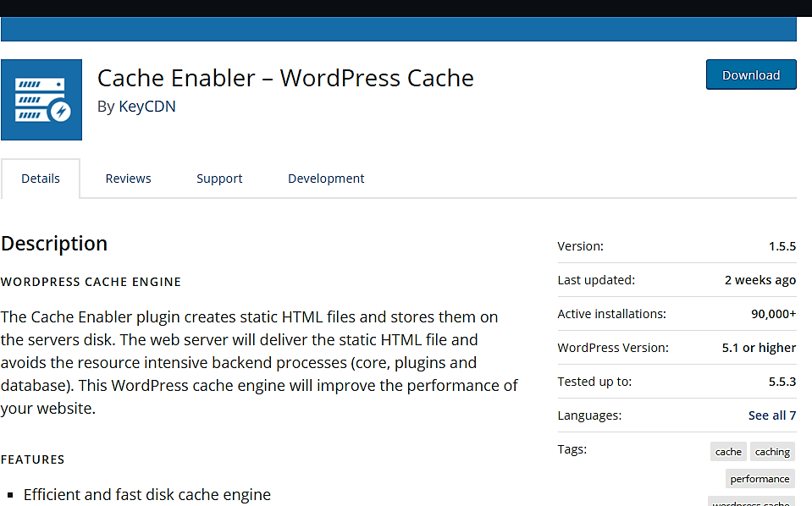
Task: Click See all 7 languages link
Action: (x=771, y=415)
